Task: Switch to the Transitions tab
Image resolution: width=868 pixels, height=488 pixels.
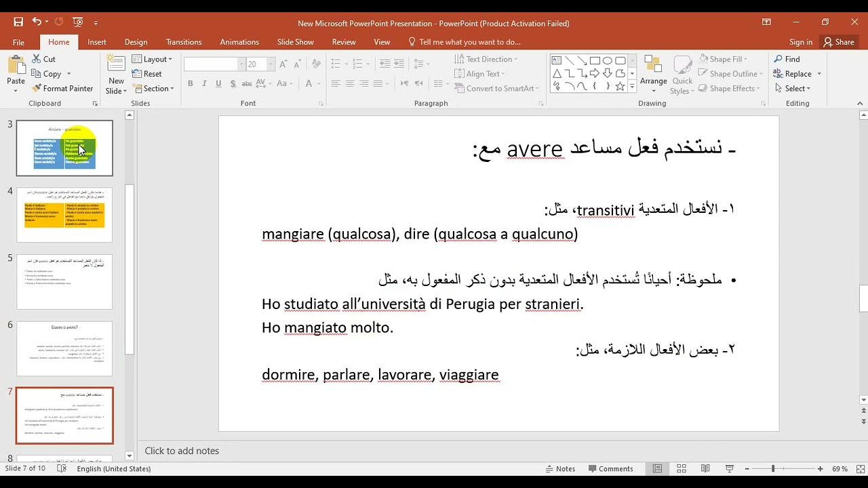Action: pyautogui.click(x=184, y=42)
